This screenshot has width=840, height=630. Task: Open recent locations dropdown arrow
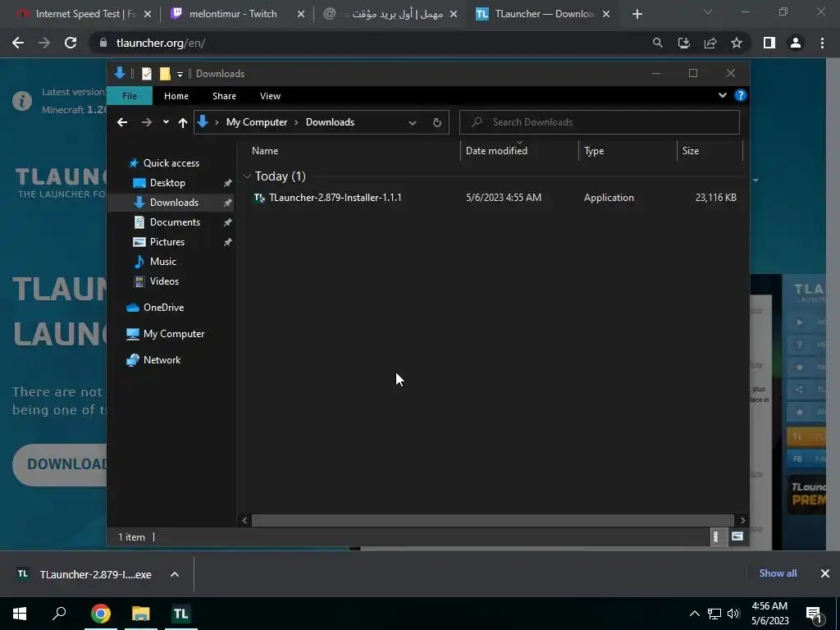tap(166, 122)
